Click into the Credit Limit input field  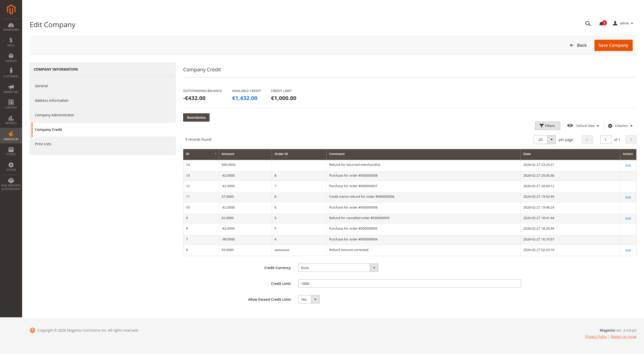coord(409,284)
